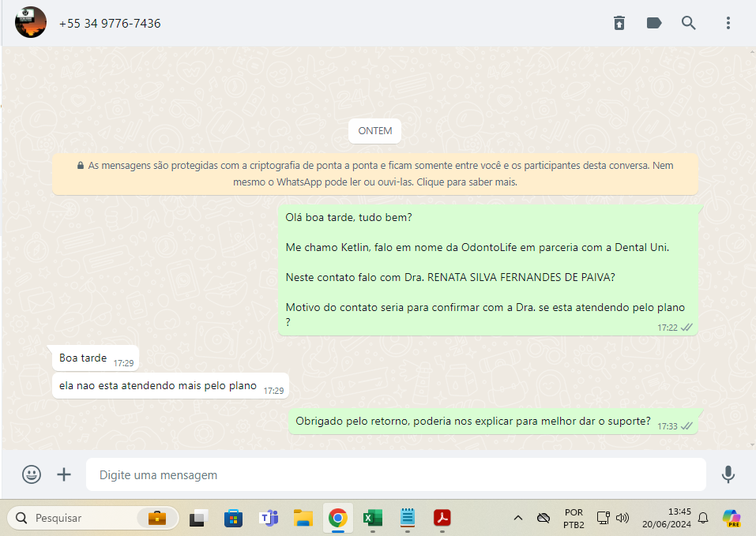Open the emoji picker
756x536 pixels.
(32, 474)
